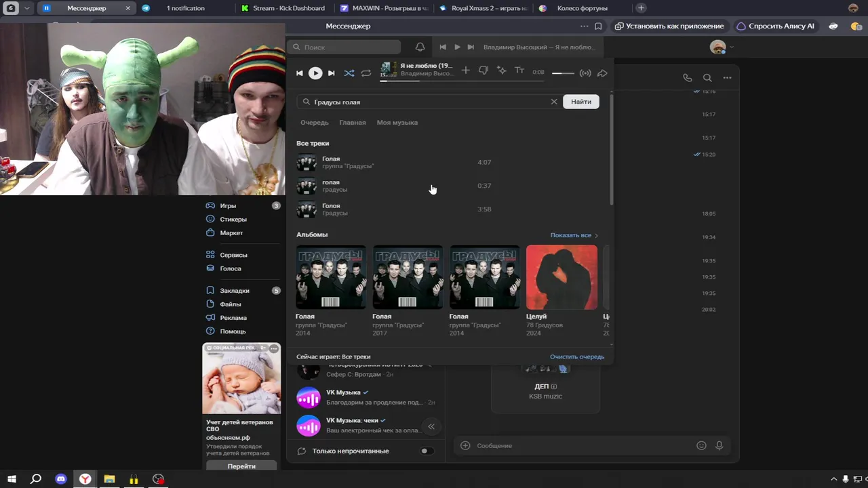The width and height of the screenshot is (868, 488).
Task: Click the 'Найти' search button
Action: pyautogui.click(x=581, y=102)
